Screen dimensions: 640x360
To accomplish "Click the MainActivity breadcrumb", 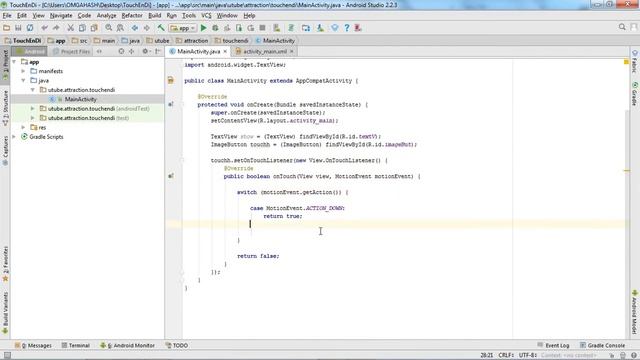I will coord(275,40).
